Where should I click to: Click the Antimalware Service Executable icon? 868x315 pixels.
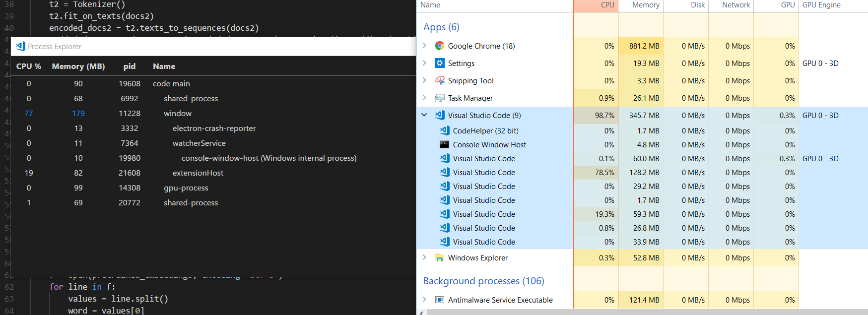[x=439, y=300]
